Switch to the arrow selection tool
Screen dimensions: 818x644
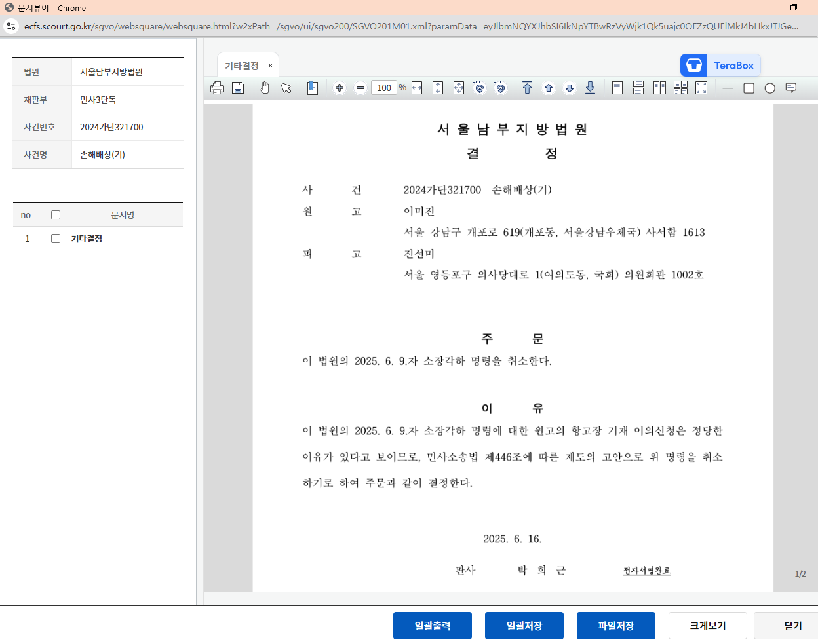point(286,87)
